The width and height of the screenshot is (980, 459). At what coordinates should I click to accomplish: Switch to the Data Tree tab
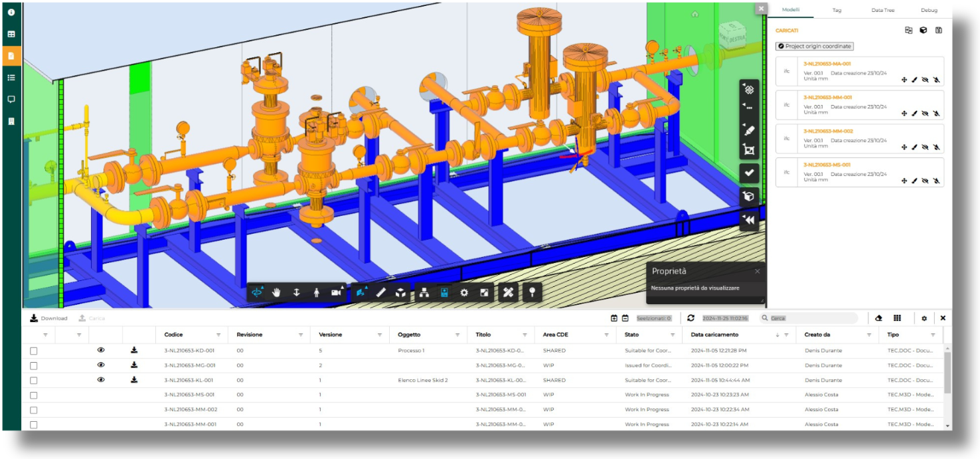click(882, 10)
